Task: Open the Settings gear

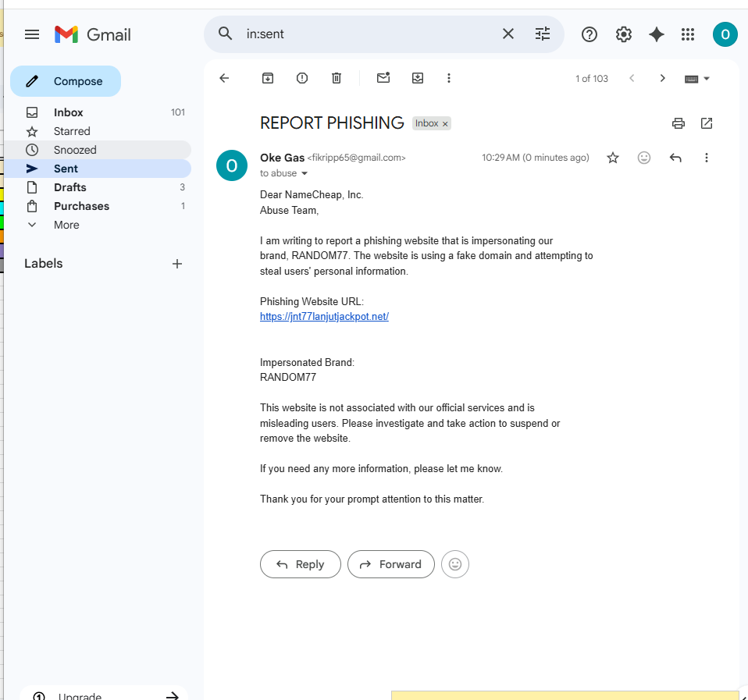Action: pos(624,34)
